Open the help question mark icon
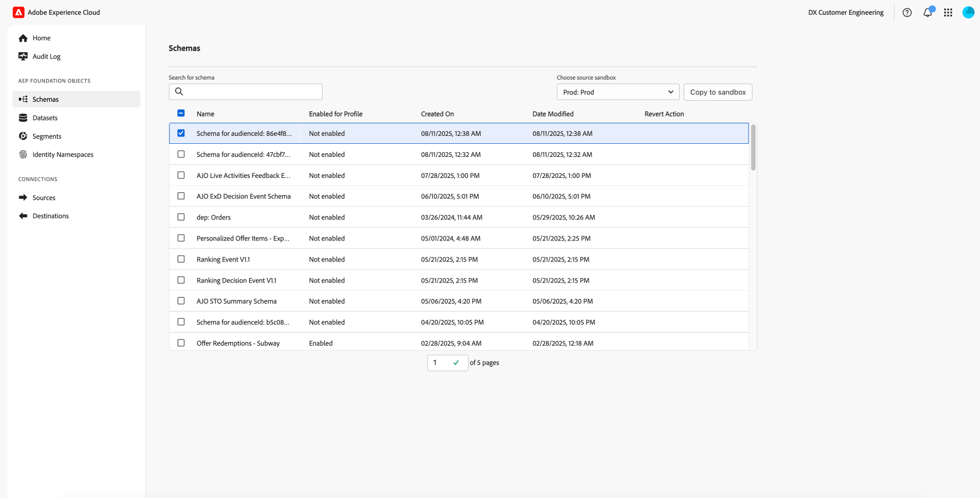The height and width of the screenshot is (498, 980). pos(907,13)
